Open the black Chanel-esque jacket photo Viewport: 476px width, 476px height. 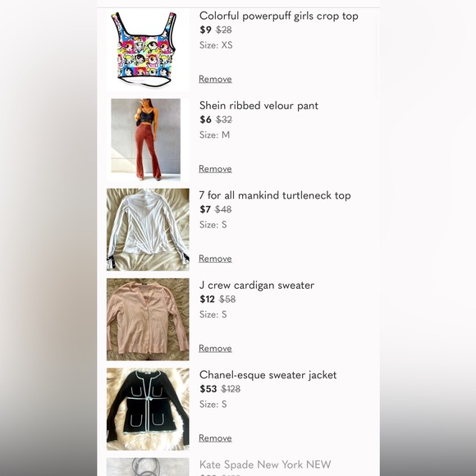pos(148,410)
